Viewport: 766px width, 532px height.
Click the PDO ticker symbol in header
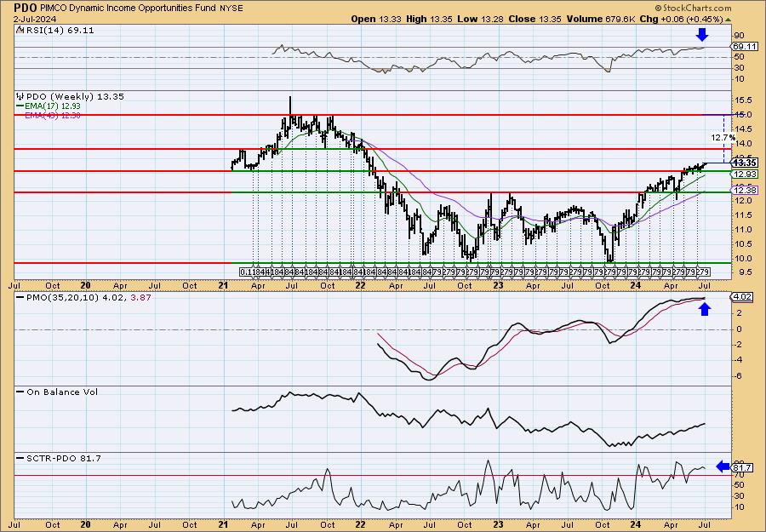click(x=26, y=8)
